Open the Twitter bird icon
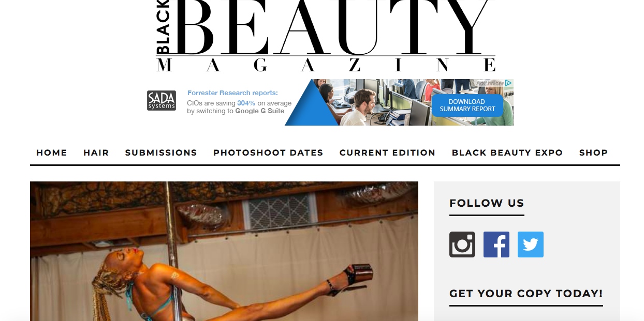Image resolution: width=644 pixels, height=321 pixels. 531,244
